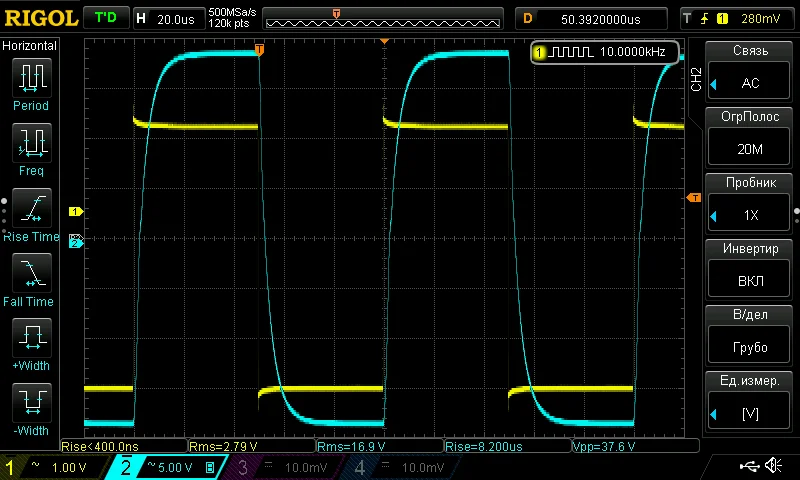This screenshot has height=480, width=800.
Task: Click channel 1 scale 1.00 V
Action: click(x=69, y=467)
